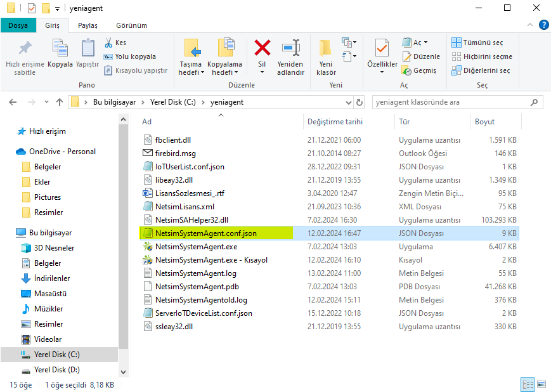Switch to large icons view in status bar
The image size is (551, 392).
click(541, 384)
